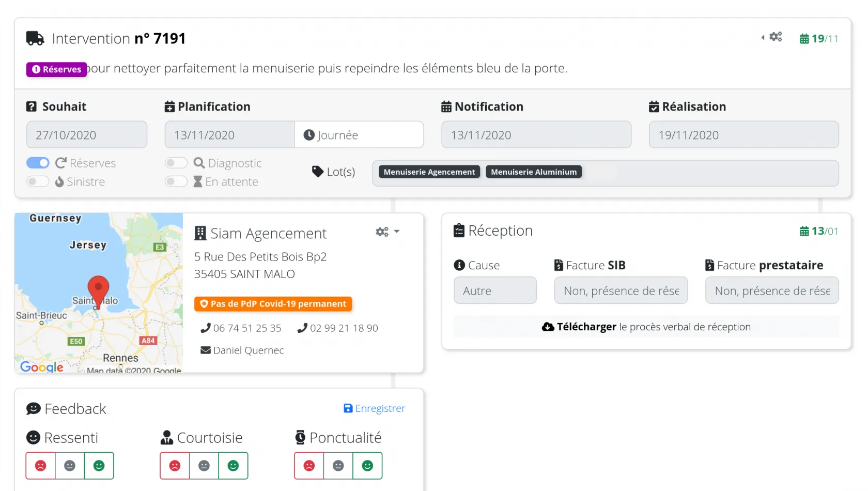
Task: Click the Souhait date field 27/10/2020
Action: coord(86,135)
